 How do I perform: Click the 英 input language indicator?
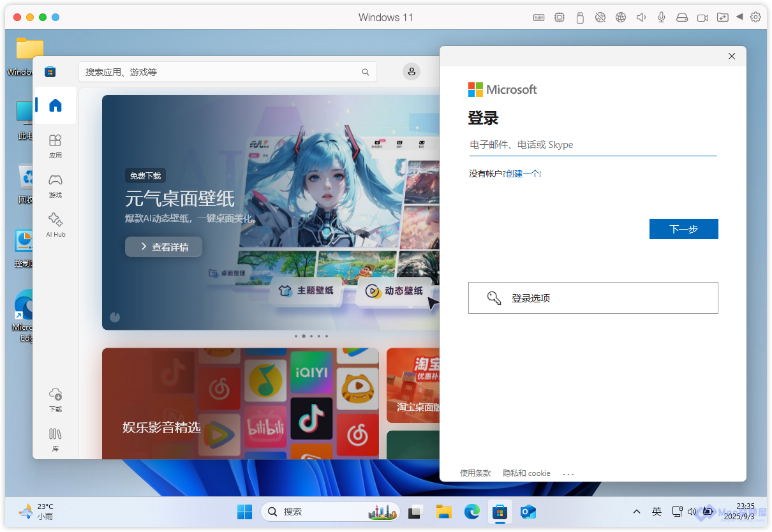657,512
